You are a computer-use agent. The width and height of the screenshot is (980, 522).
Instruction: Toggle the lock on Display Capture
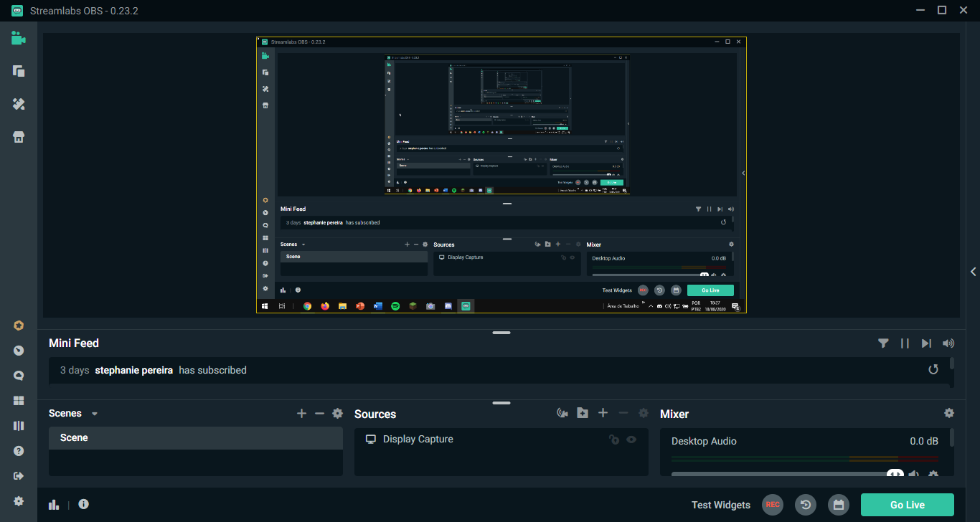[x=613, y=440]
